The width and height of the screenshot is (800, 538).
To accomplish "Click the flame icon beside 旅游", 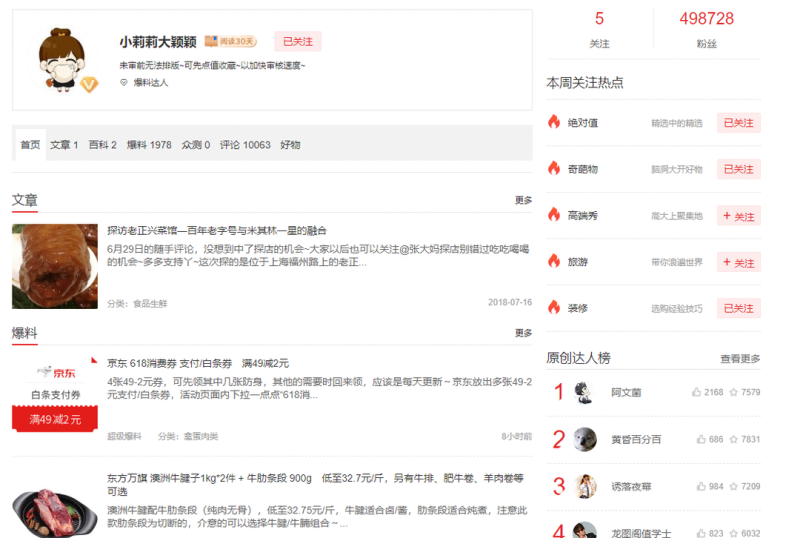I will pos(554,261).
